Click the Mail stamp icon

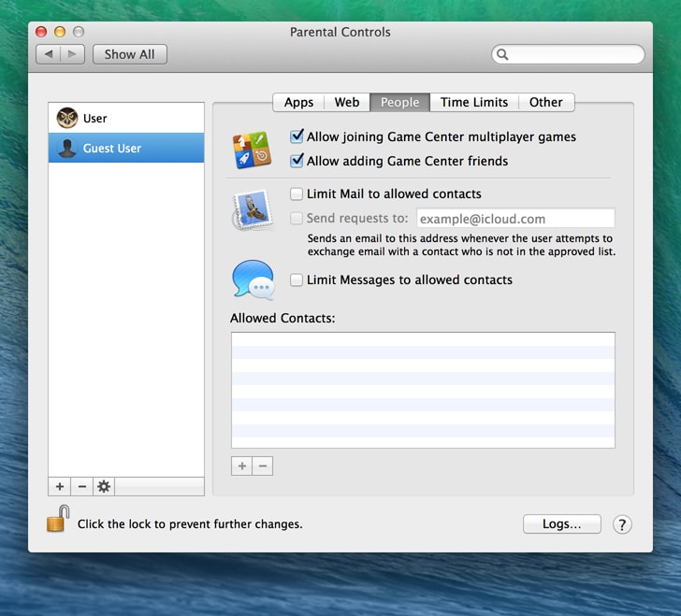(253, 209)
